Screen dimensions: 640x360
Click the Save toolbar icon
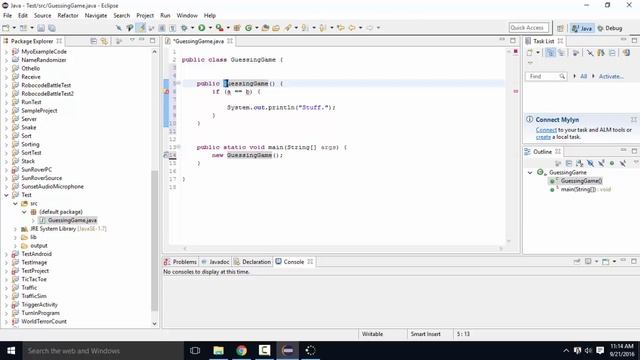tap(41, 28)
